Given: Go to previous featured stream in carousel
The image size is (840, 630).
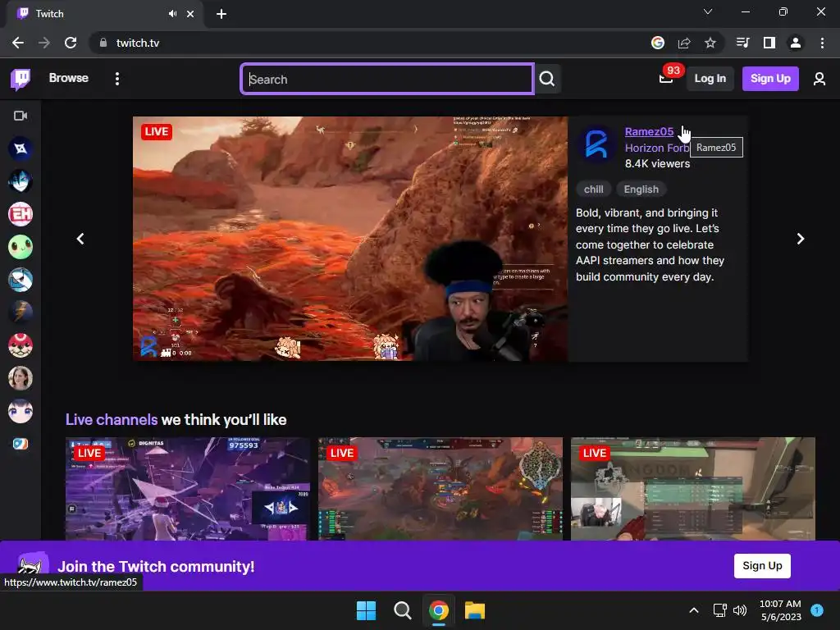Looking at the screenshot, I should tap(80, 239).
